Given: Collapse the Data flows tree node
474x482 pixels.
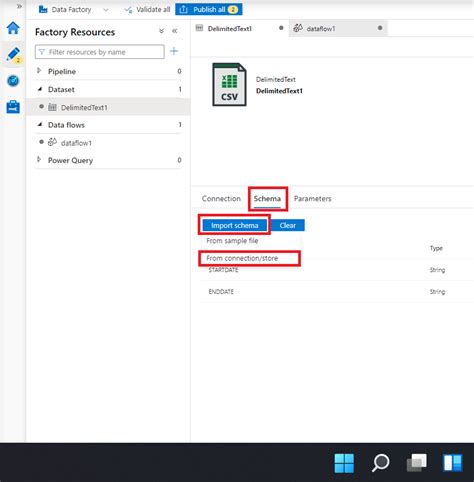Looking at the screenshot, I should [40, 125].
